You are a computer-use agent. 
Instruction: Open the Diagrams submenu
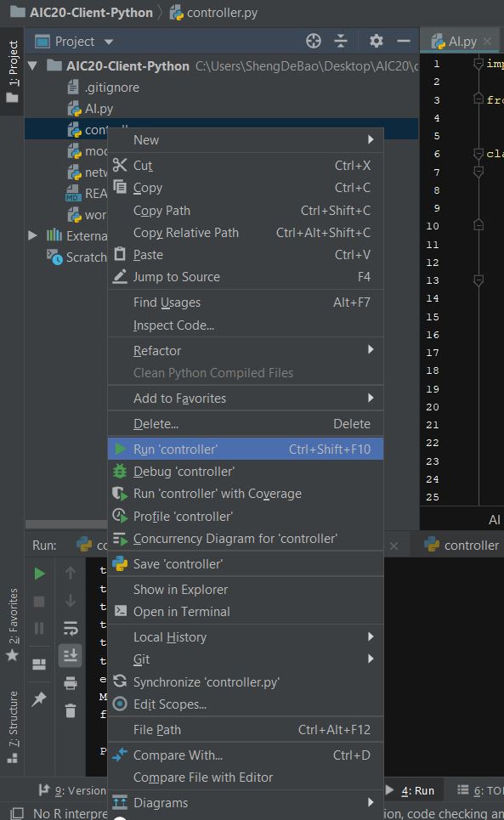tap(246, 802)
